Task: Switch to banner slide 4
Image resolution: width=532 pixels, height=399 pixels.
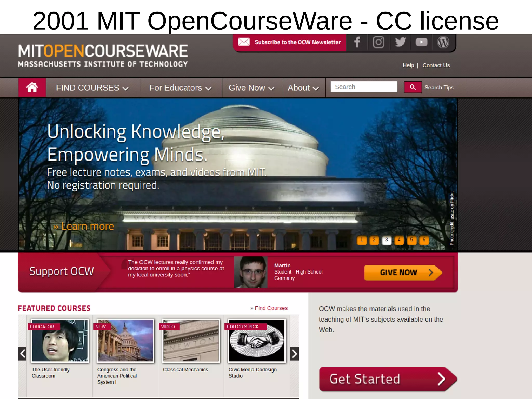Action: coord(399,240)
